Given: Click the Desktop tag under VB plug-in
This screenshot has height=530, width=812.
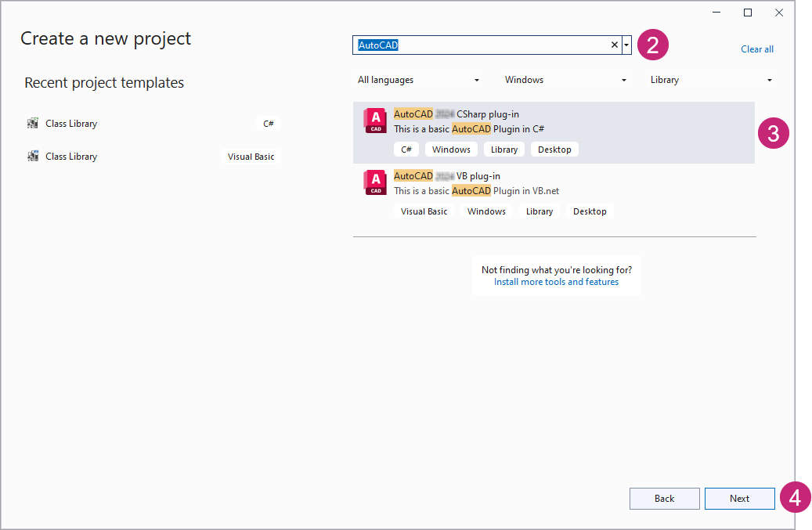Looking at the screenshot, I should 590,211.
